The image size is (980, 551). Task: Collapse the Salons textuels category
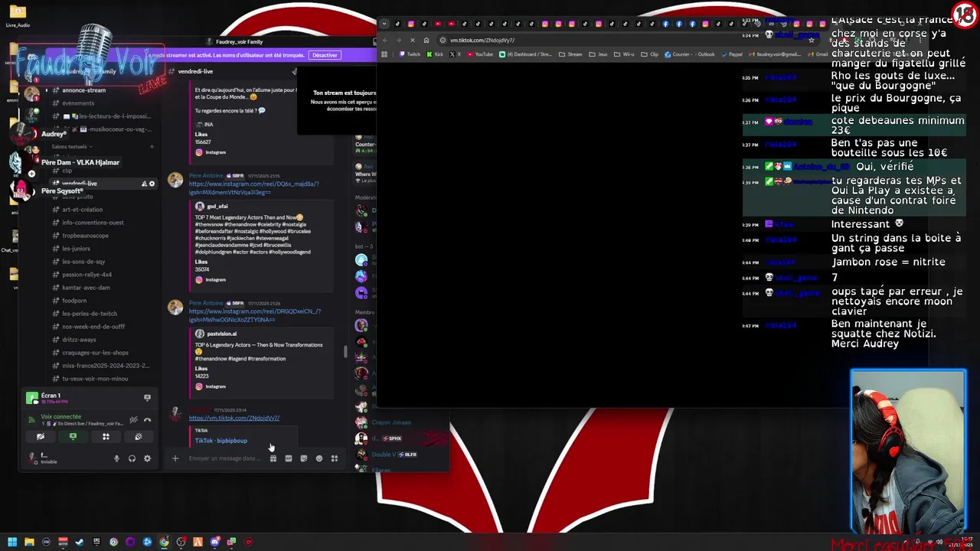[x=71, y=146]
